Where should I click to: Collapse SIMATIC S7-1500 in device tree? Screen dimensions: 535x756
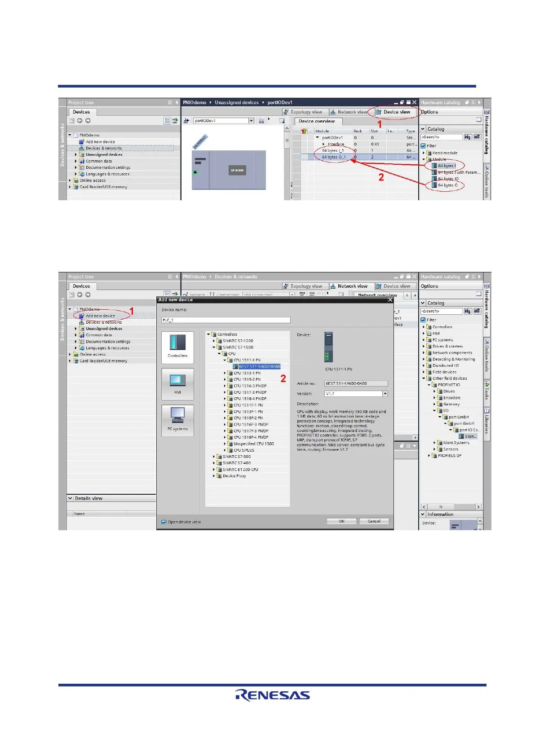tap(214, 347)
